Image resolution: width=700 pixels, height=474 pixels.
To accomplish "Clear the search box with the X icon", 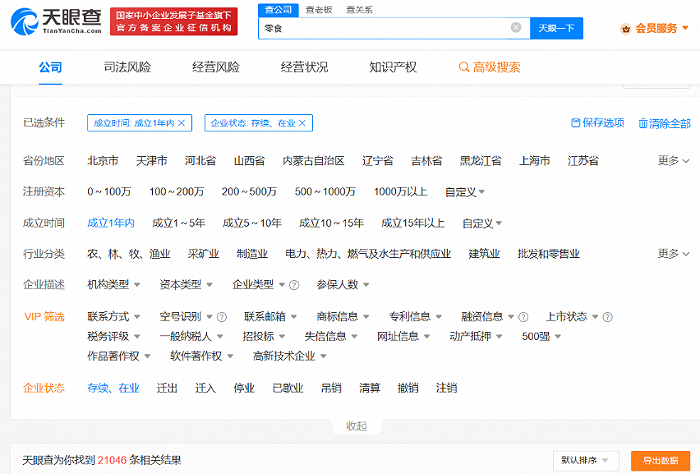I will click(516, 28).
